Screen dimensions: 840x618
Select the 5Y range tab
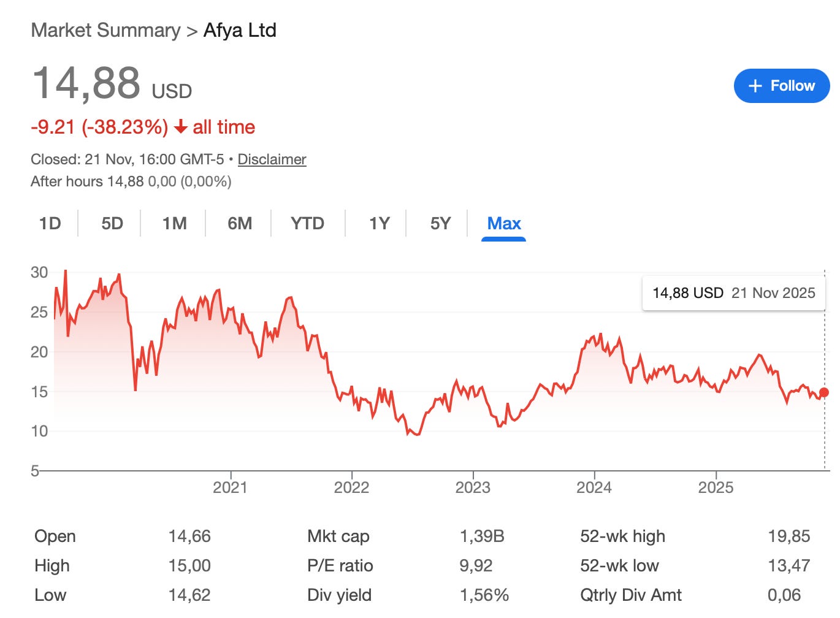440,223
